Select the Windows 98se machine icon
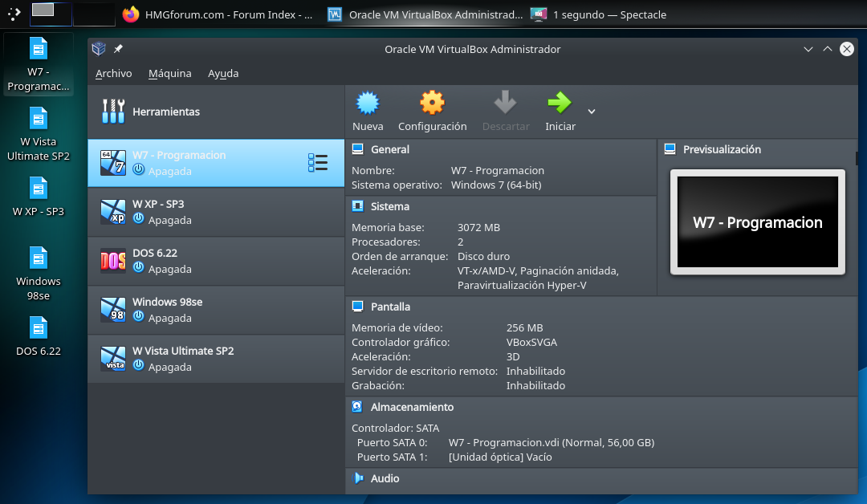The height and width of the screenshot is (504, 867). click(x=113, y=310)
